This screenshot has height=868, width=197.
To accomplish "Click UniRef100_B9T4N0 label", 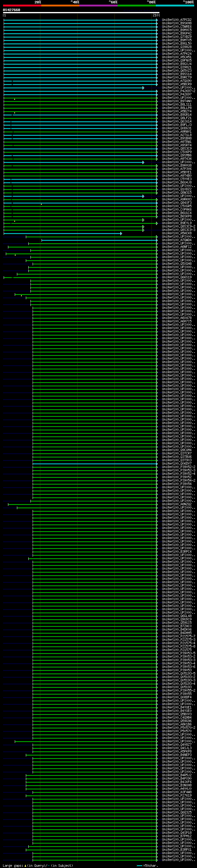I will coord(177,101).
